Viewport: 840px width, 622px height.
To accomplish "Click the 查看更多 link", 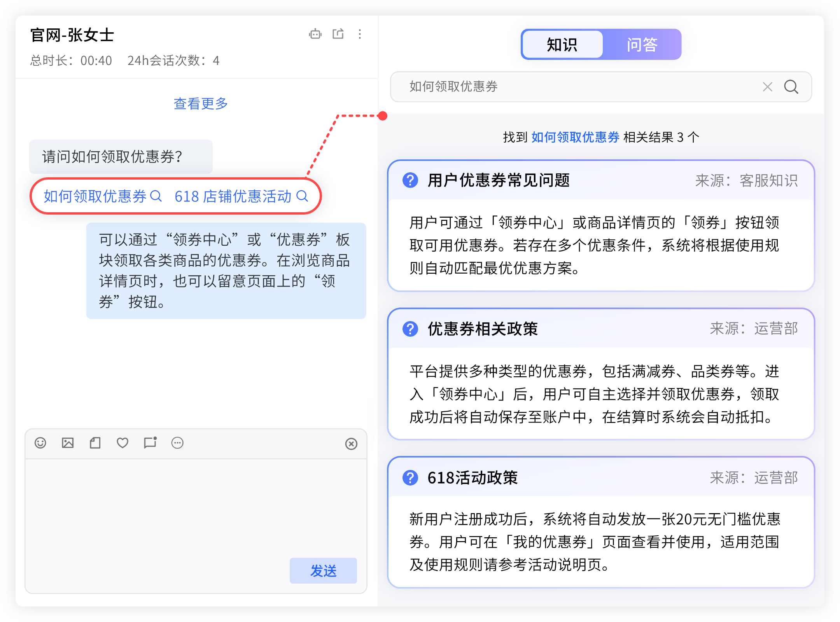I will 201,103.
